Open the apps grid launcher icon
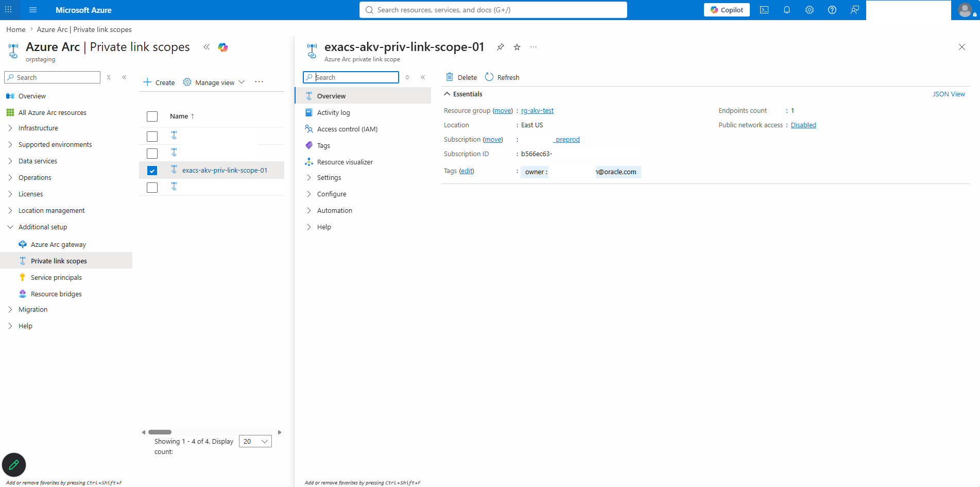Viewport: 980px width, 487px height. click(x=8, y=10)
